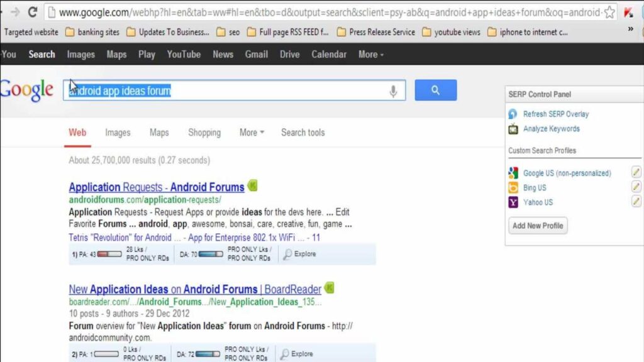Image resolution: width=644 pixels, height=362 pixels.
Task: Select the Web results tab
Action: tap(77, 133)
